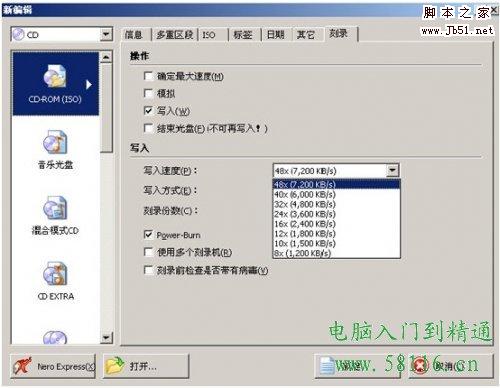500x388 pixels.
Task: Toggle the 模拟 checkbox
Action: (x=148, y=93)
